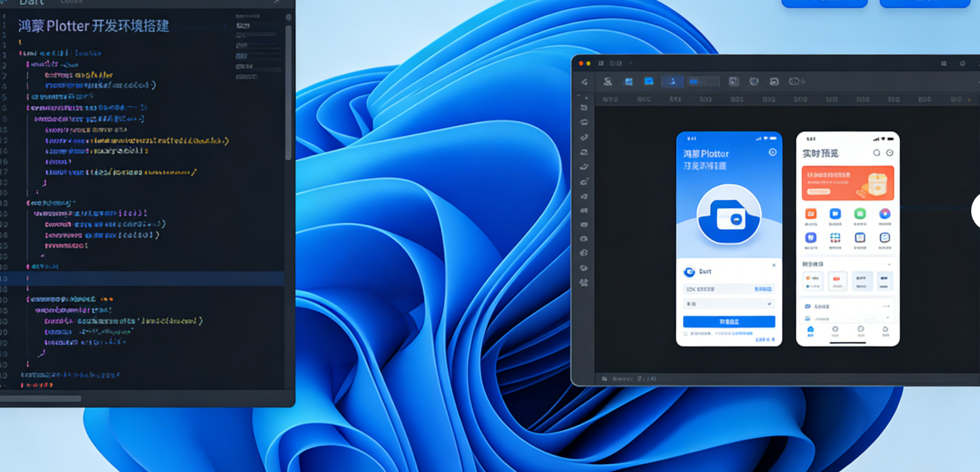The height and width of the screenshot is (472, 980).
Task: Click the blue link at the sheet's bottom corner
Action: [765, 339]
